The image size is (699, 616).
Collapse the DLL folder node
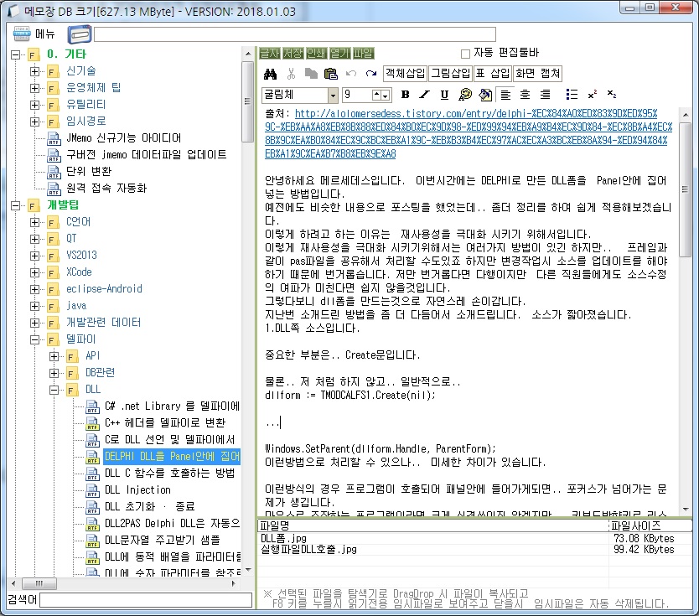coord(54,390)
